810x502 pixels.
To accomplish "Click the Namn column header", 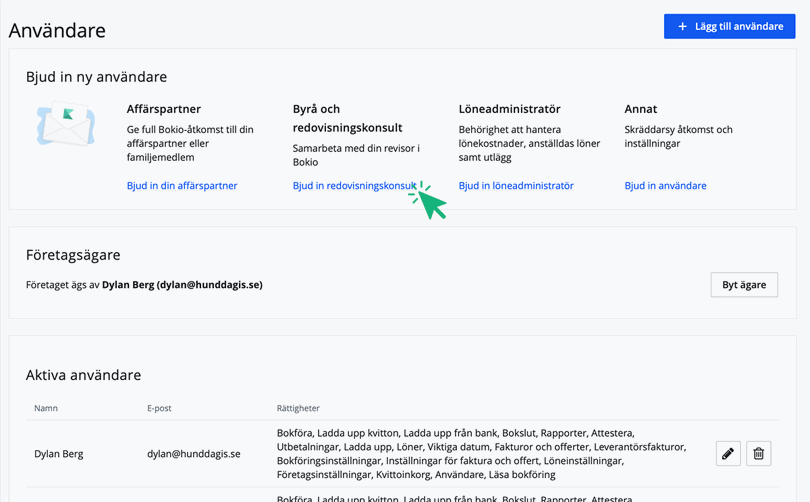I will point(46,408).
